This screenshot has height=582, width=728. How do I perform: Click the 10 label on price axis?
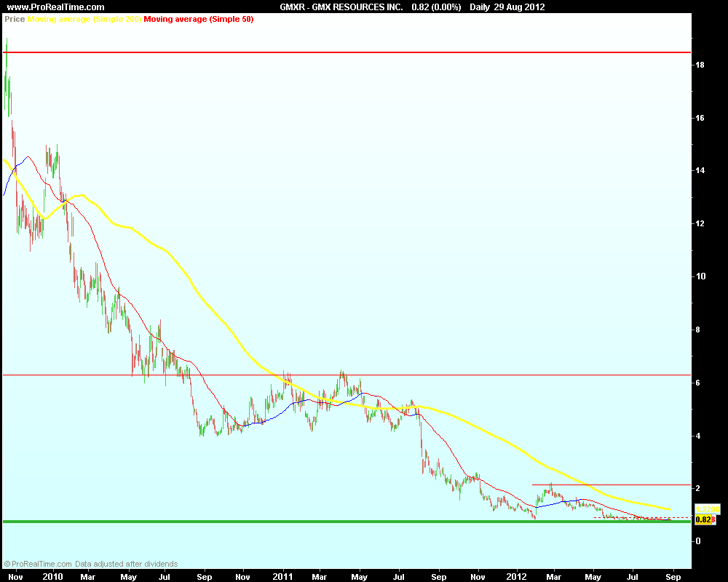[700, 276]
